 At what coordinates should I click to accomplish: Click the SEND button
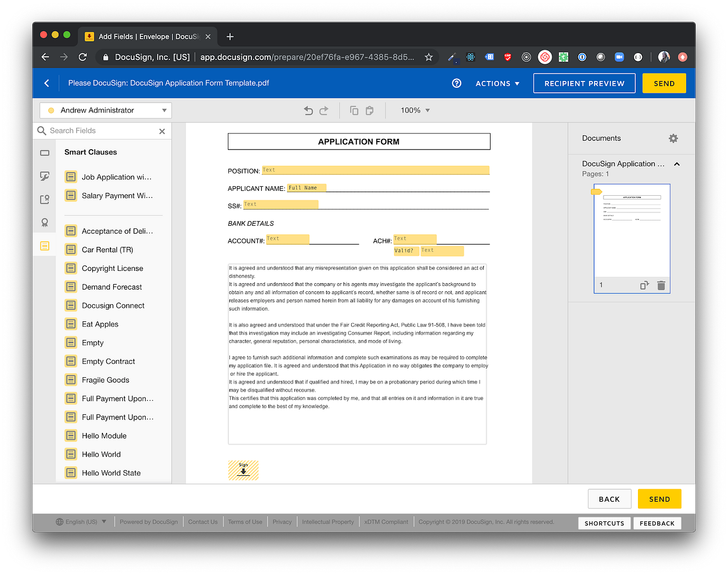pyautogui.click(x=664, y=83)
